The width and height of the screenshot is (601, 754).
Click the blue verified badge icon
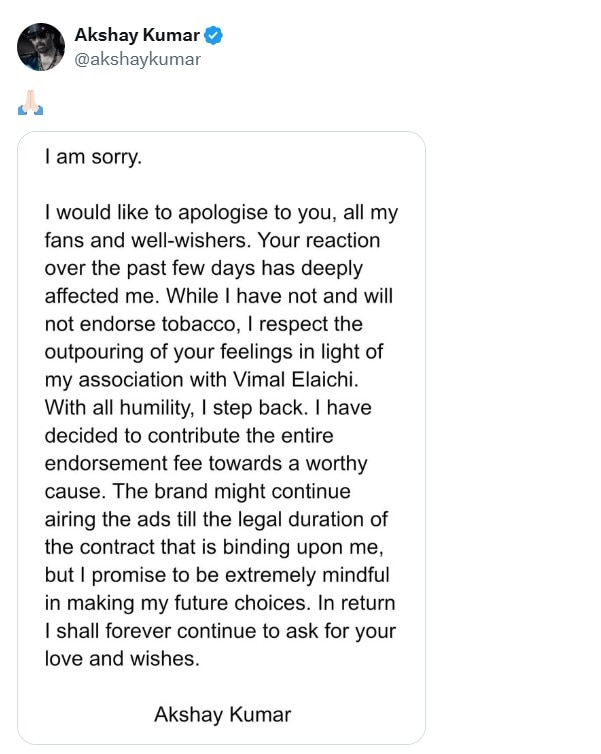pos(213,36)
